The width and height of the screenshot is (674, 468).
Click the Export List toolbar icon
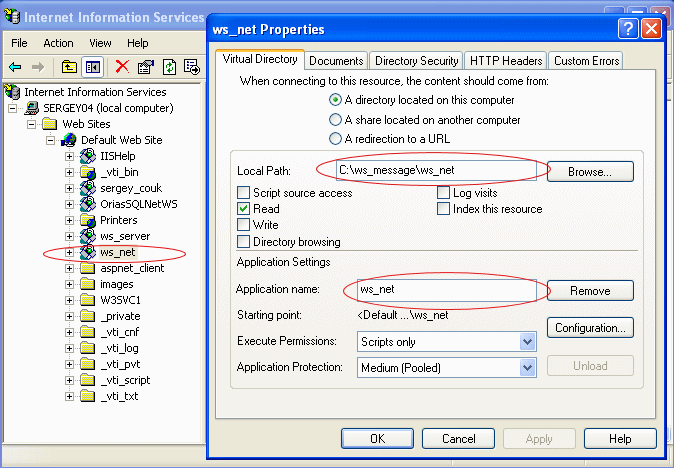[x=192, y=67]
